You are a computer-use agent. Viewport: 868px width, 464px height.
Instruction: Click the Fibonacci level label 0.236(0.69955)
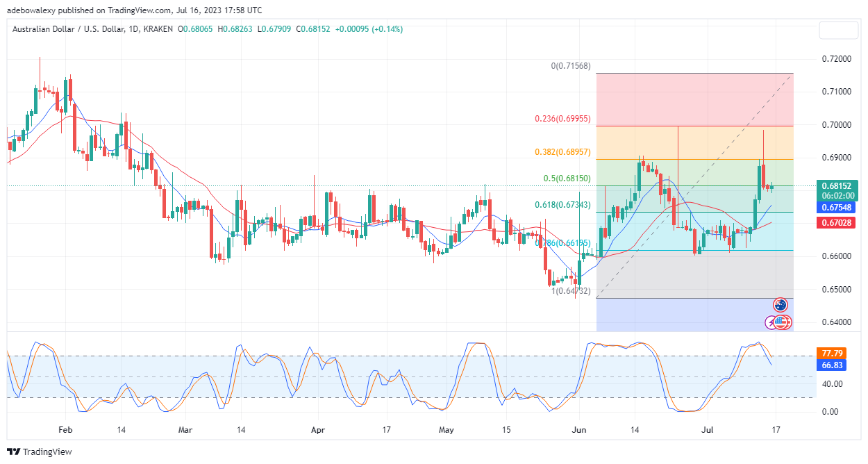[x=563, y=119]
